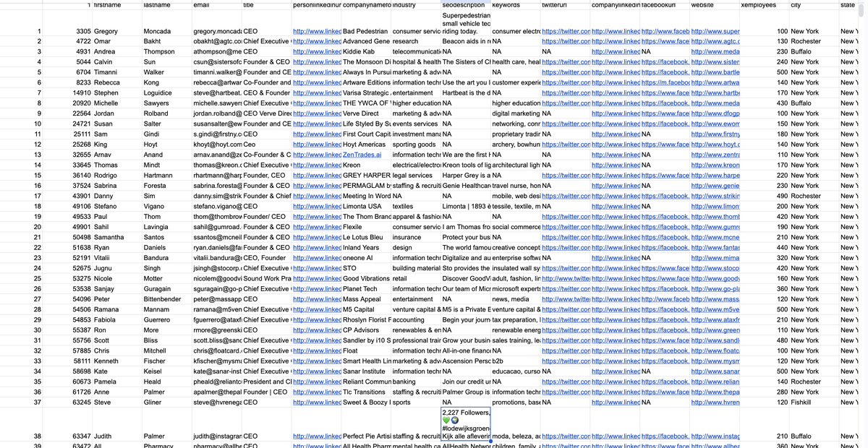
Task: Select last name cell 'Lavingia'
Action: coord(166,227)
